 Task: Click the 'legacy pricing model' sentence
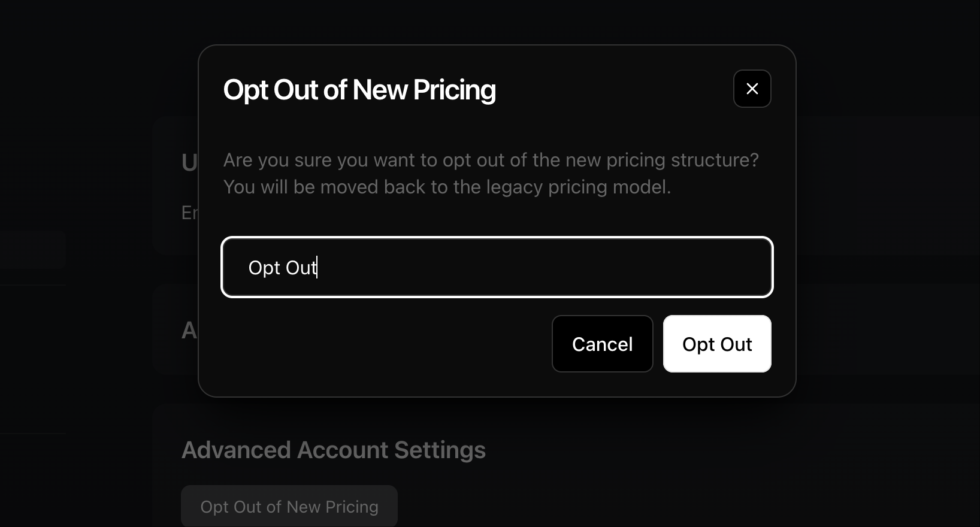click(x=447, y=187)
